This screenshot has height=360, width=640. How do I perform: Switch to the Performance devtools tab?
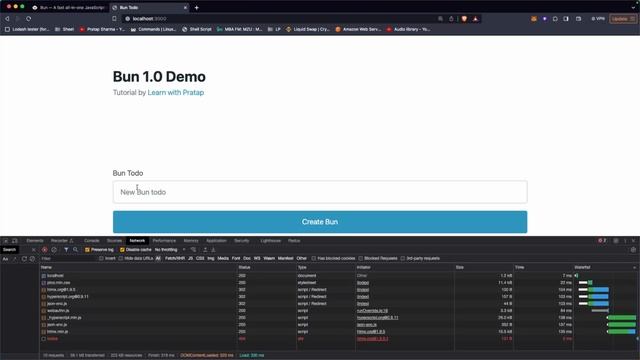[164, 241]
